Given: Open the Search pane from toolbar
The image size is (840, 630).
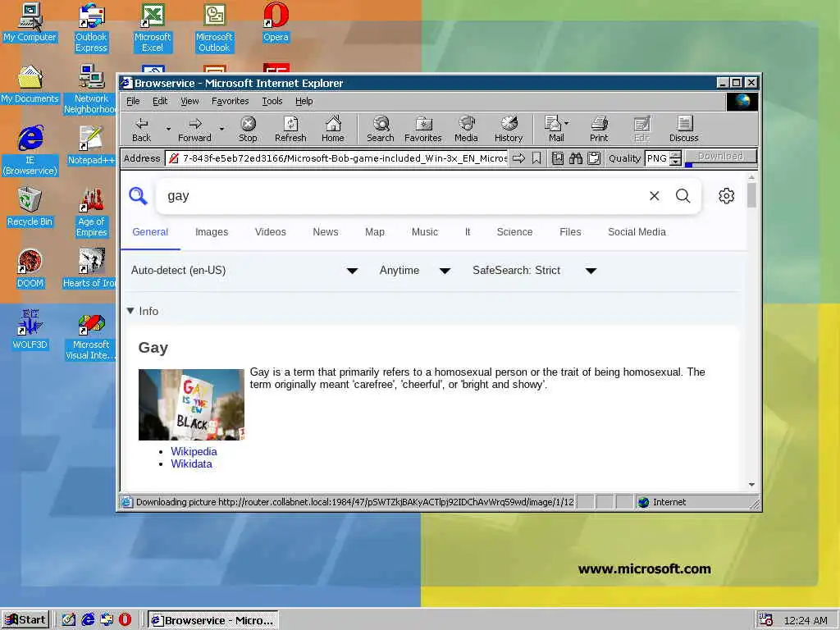Looking at the screenshot, I should pos(381,129).
